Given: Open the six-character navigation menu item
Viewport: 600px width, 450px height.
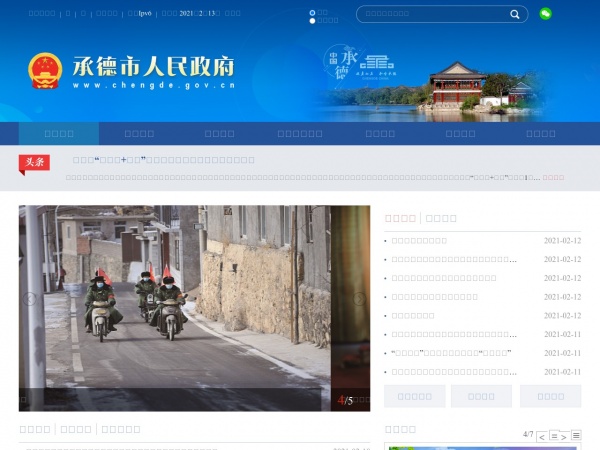Looking at the screenshot, I should click(300, 134).
